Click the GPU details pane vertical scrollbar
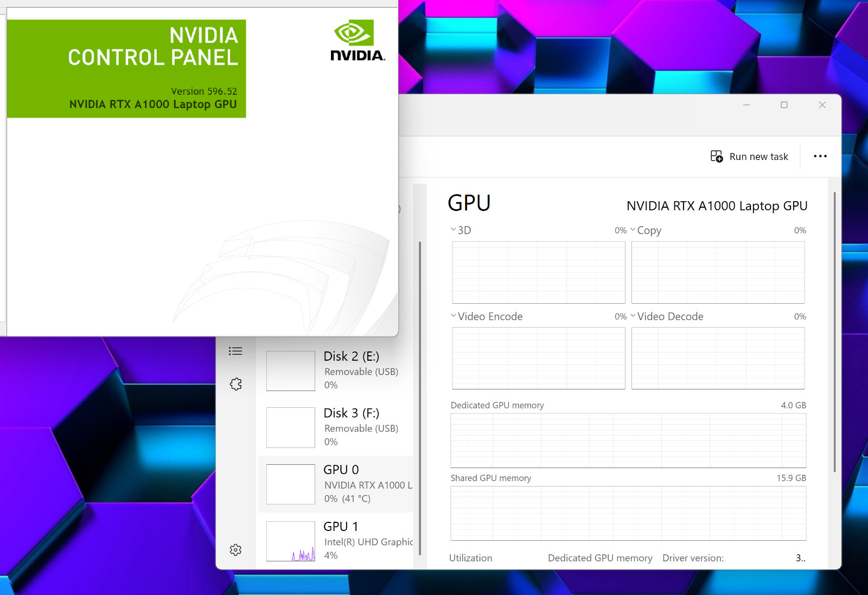The height and width of the screenshot is (595, 868). click(x=834, y=332)
